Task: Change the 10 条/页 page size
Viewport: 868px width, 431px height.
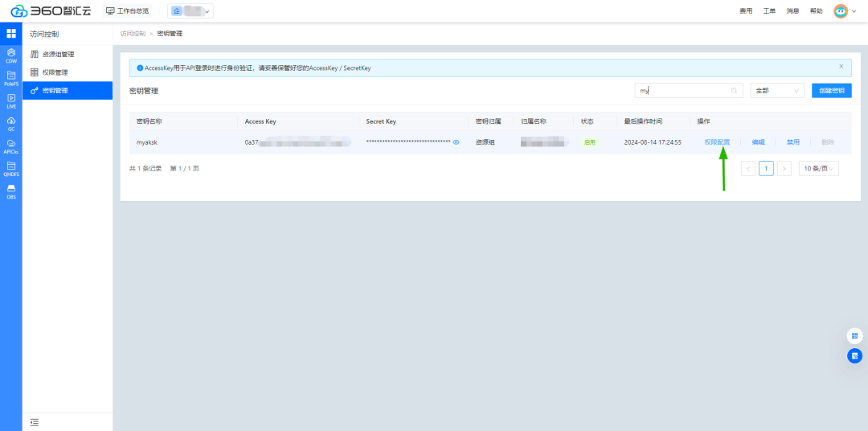Action: pos(819,168)
